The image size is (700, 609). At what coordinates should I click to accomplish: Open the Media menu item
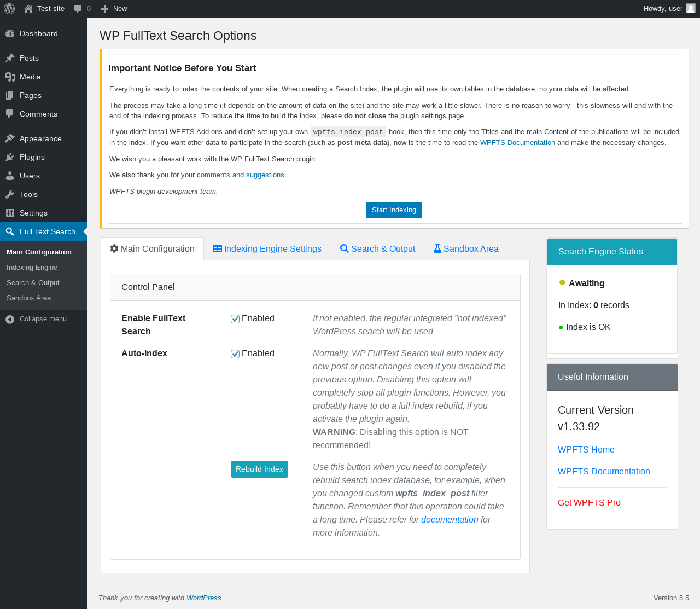44,77
